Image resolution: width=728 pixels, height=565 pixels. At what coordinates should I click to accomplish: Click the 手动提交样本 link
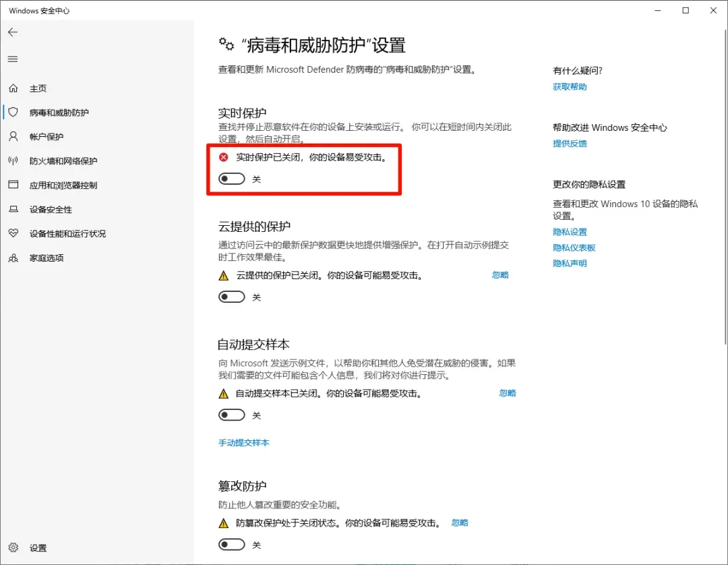click(244, 442)
